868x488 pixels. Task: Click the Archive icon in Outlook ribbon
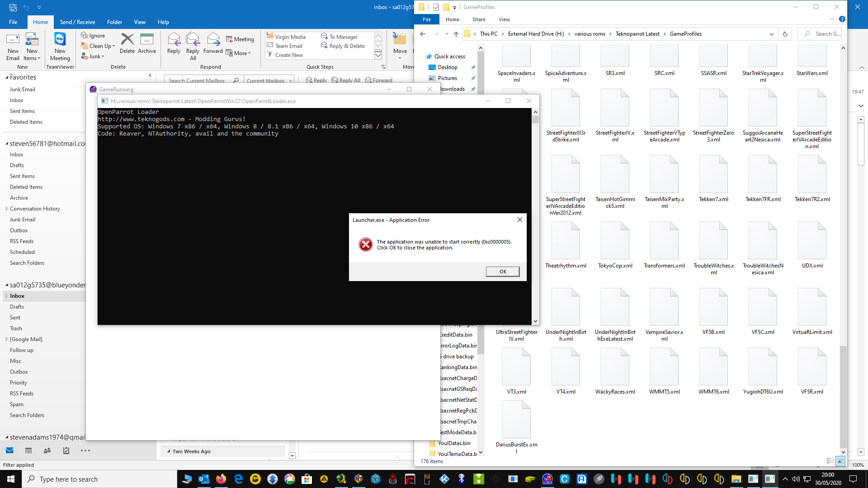pos(147,43)
